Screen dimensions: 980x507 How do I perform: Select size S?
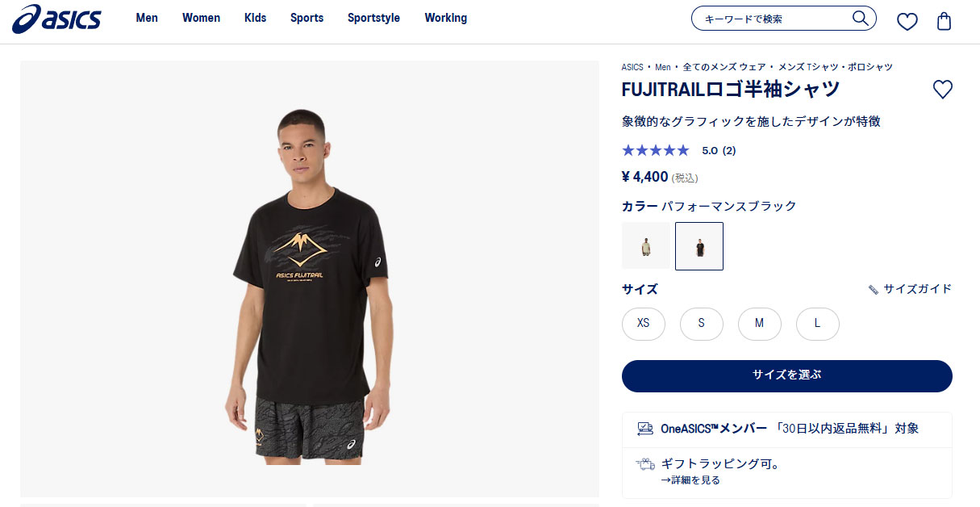pos(702,323)
